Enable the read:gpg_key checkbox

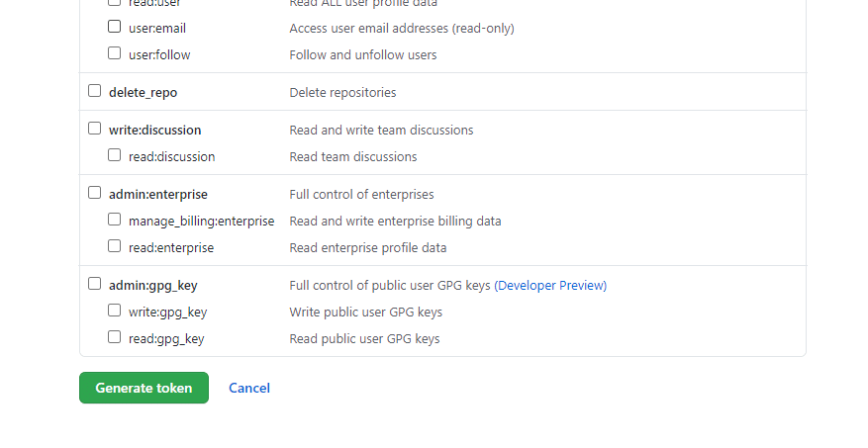(115, 337)
